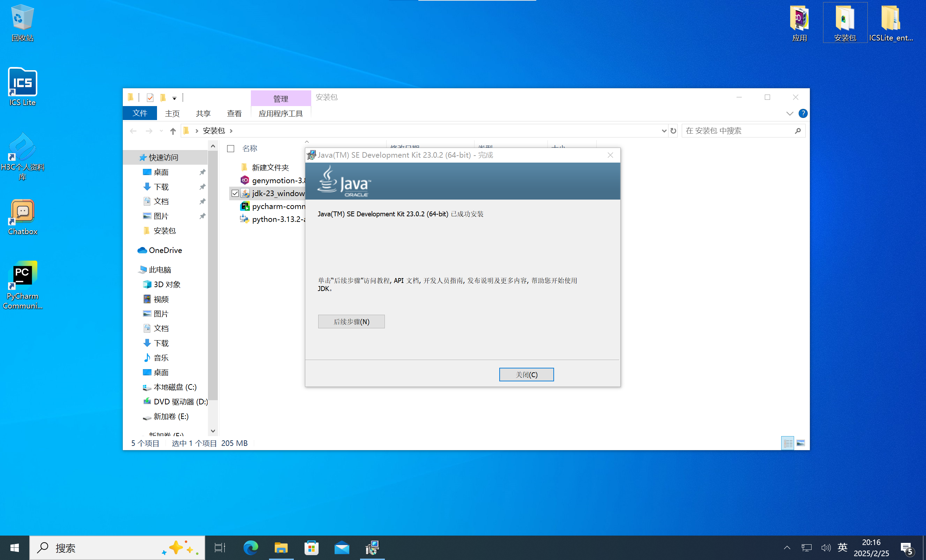Tick the select-all checkbox by 名称
926x560 pixels.
coord(231,149)
